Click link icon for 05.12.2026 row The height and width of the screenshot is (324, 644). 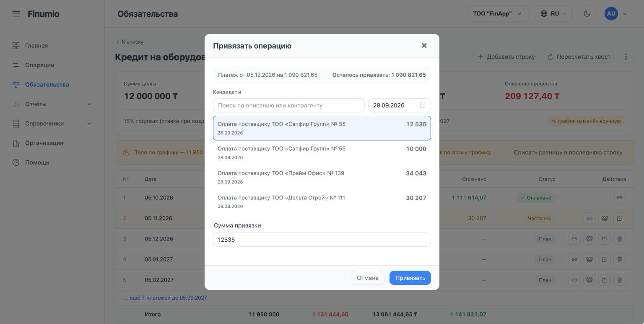(x=574, y=239)
